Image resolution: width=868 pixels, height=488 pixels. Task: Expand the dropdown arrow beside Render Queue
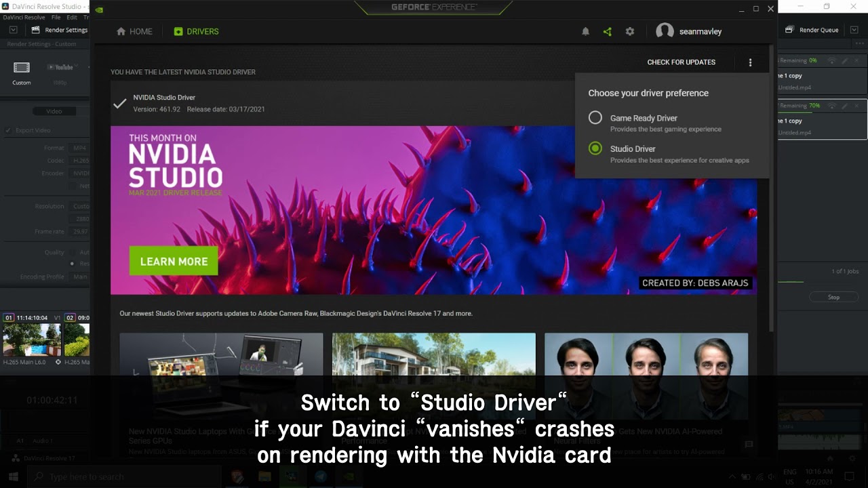click(x=853, y=30)
